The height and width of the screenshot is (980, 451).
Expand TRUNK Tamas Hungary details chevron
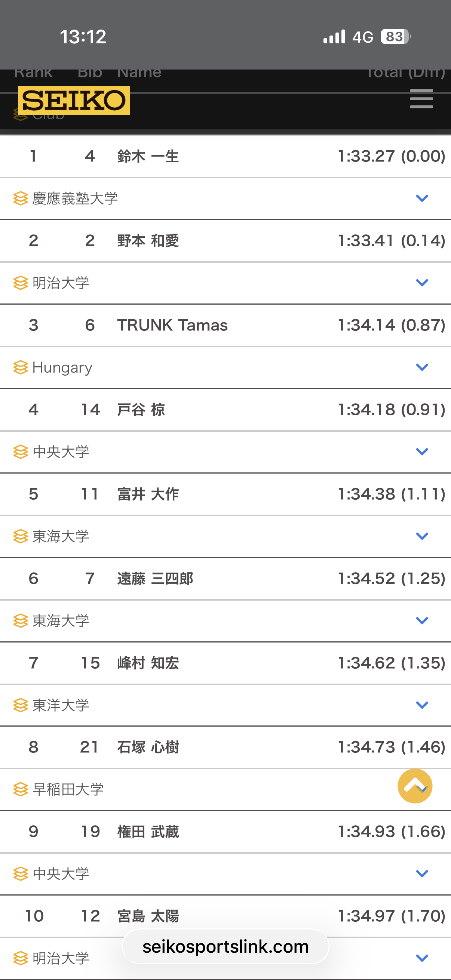422,367
